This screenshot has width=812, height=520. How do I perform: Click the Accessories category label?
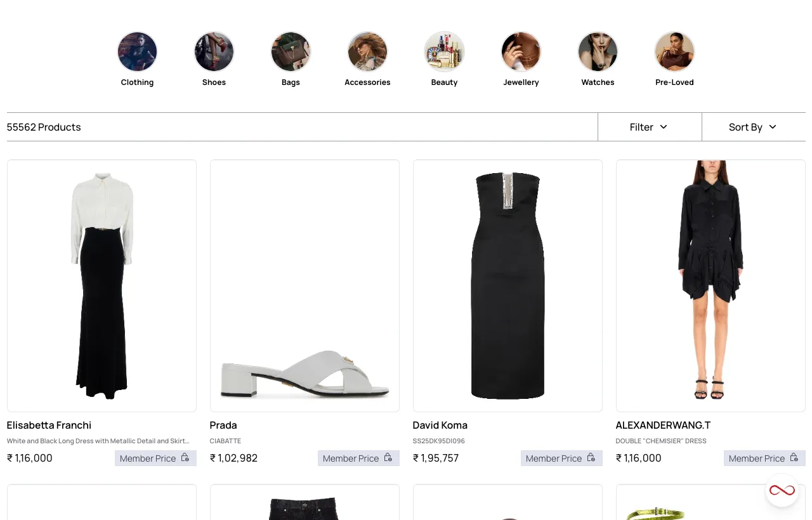(x=367, y=82)
